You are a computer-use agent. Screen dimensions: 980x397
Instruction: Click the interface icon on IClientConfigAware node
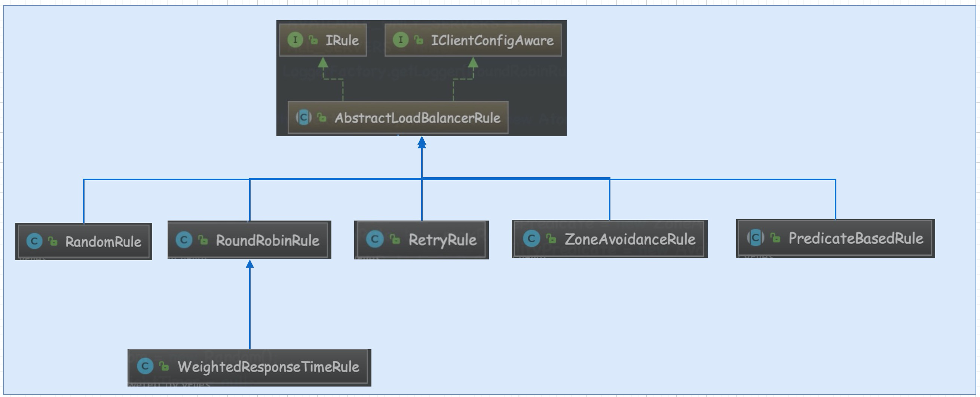[402, 39]
